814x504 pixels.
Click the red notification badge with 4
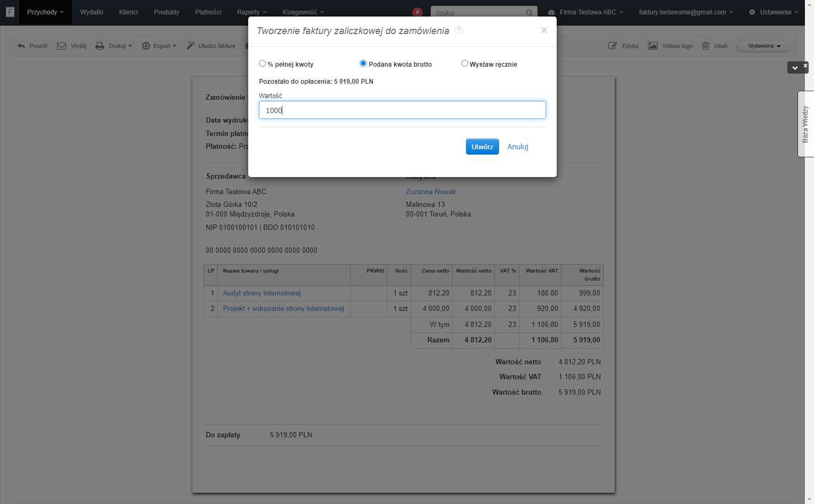pyautogui.click(x=417, y=12)
